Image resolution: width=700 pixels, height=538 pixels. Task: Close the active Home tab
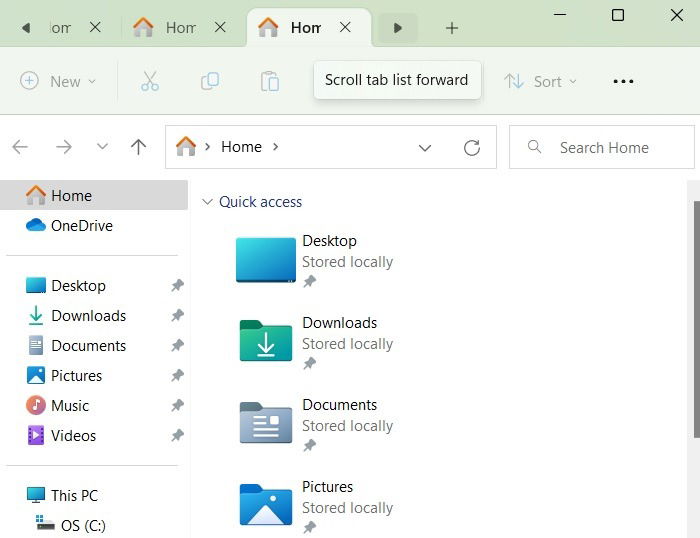coord(345,27)
